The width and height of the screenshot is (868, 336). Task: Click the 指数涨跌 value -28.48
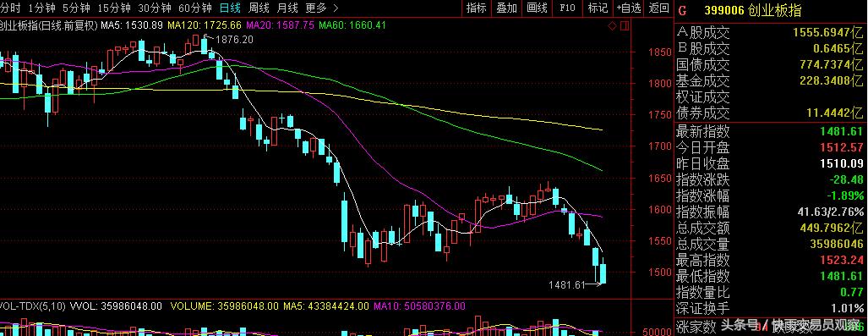coord(846,180)
